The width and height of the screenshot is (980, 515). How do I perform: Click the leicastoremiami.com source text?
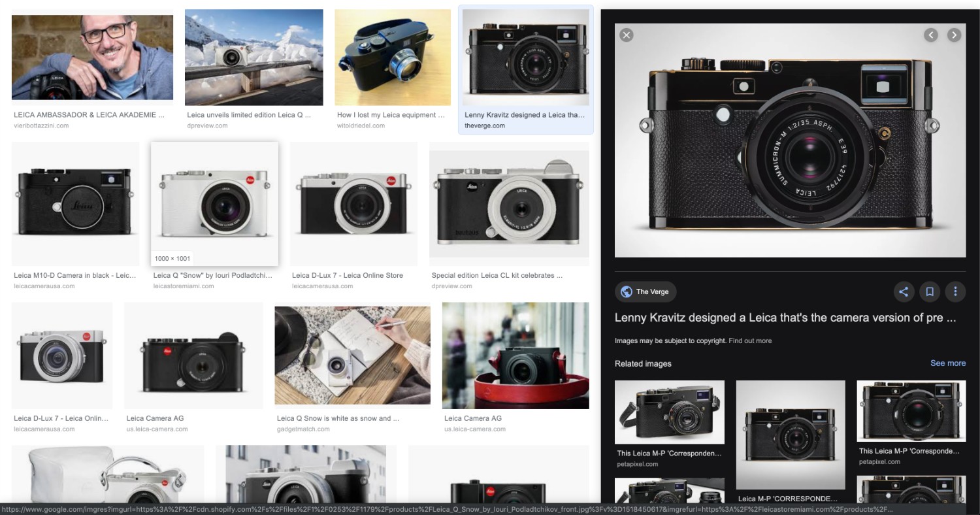(184, 286)
